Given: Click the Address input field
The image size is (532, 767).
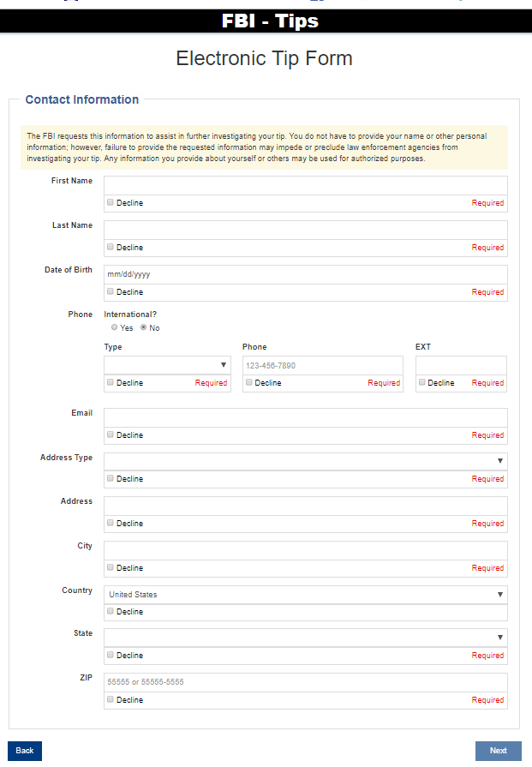Looking at the screenshot, I should [x=306, y=506].
